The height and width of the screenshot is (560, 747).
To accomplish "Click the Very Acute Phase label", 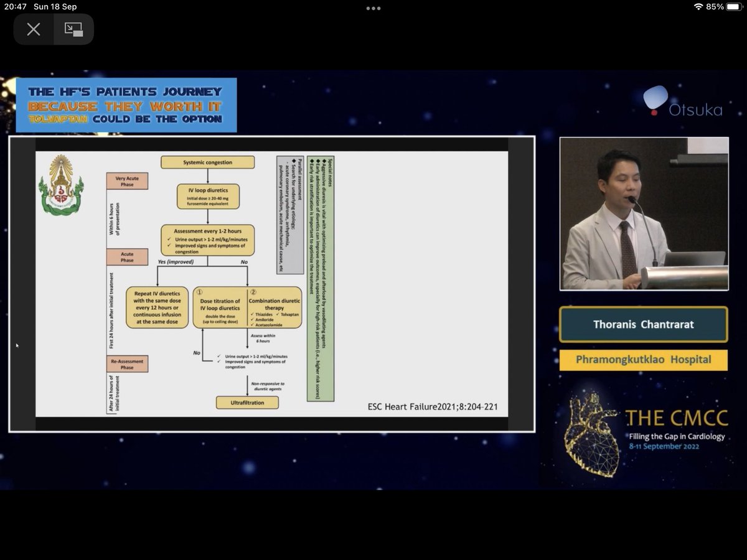I will [x=127, y=180].
